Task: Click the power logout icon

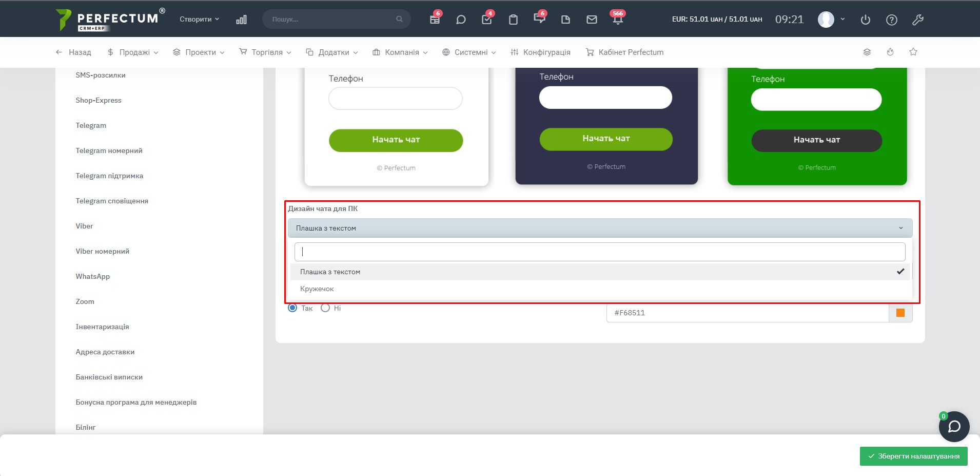Action: (866, 20)
